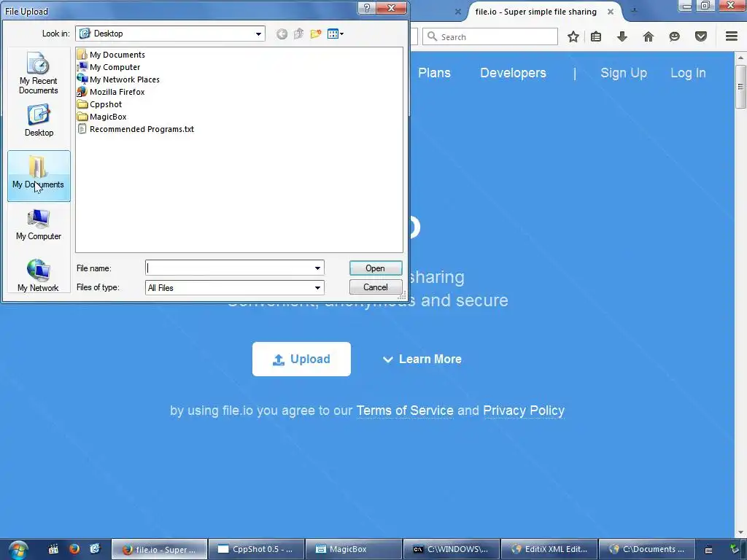747x560 pixels.
Task: Launch Firefox from quick launch bar
Action: click(x=74, y=549)
